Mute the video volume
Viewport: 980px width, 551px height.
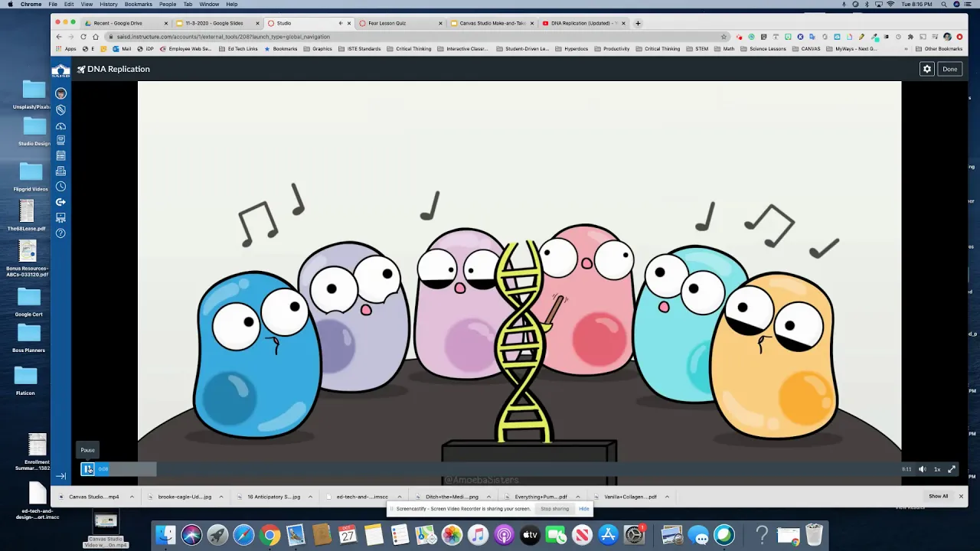pyautogui.click(x=923, y=469)
